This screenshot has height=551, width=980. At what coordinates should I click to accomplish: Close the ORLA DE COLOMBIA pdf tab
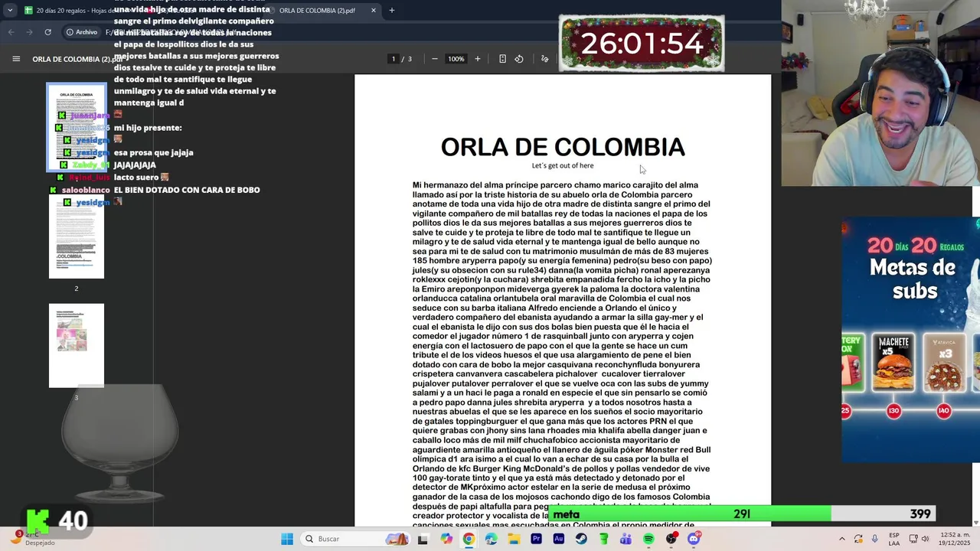pyautogui.click(x=373, y=11)
